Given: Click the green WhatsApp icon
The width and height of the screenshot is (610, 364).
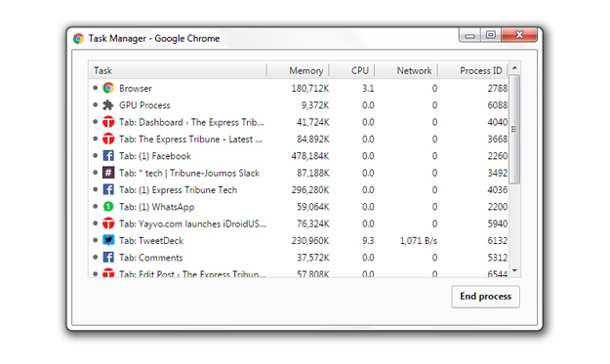Looking at the screenshot, I should pos(108,207).
